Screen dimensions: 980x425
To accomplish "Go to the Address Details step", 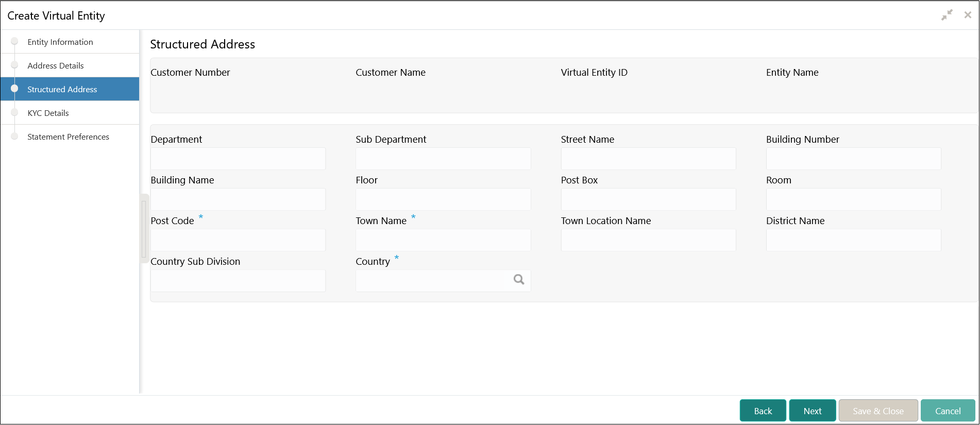I will coord(56,66).
